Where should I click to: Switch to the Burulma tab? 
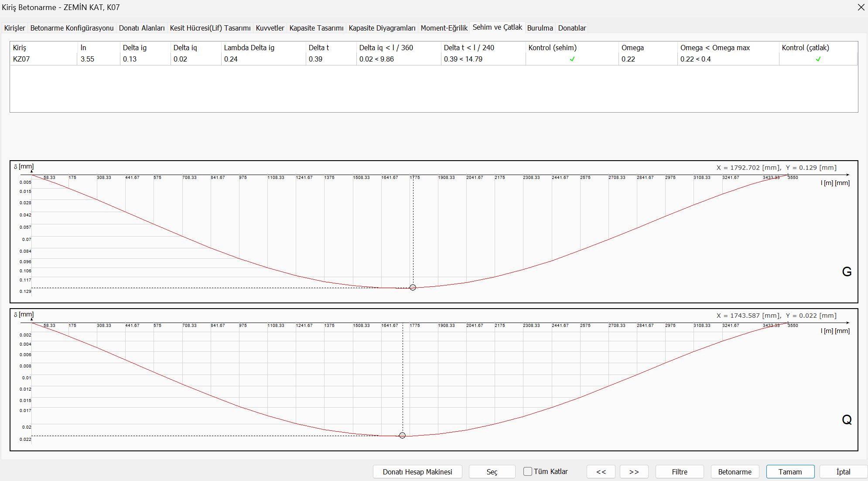tap(540, 28)
